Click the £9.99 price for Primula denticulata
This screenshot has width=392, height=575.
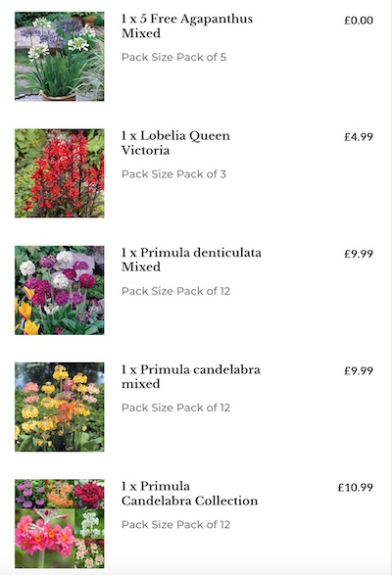pyautogui.click(x=359, y=254)
